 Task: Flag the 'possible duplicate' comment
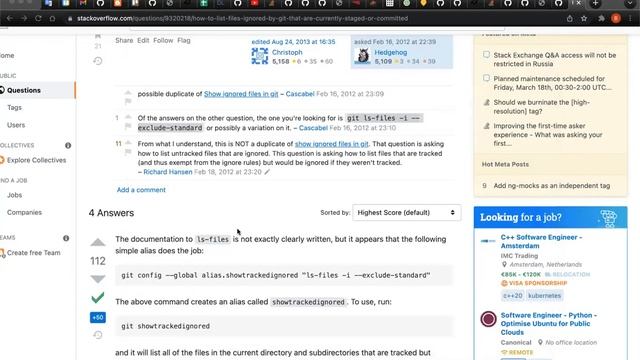tap(128, 101)
